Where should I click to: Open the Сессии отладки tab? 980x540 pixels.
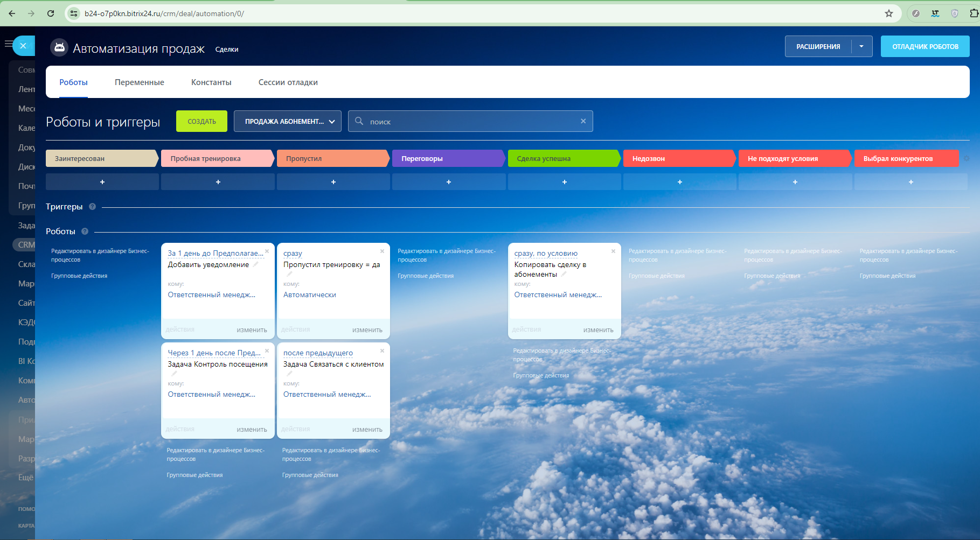point(288,82)
